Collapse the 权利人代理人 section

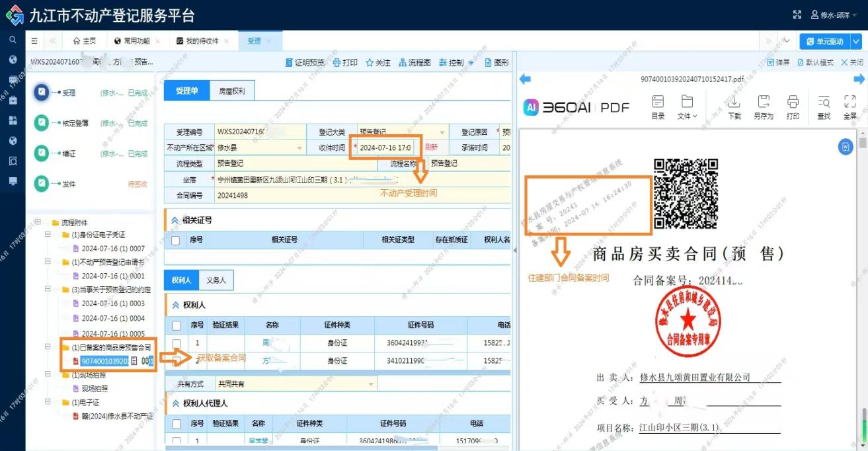coord(175,403)
